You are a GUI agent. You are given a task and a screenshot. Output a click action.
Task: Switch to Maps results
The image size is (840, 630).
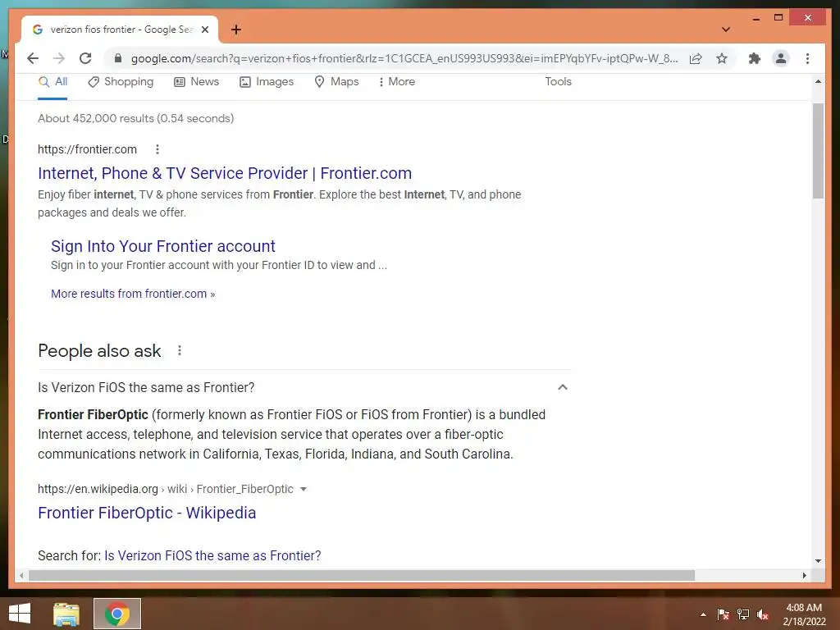(x=336, y=82)
